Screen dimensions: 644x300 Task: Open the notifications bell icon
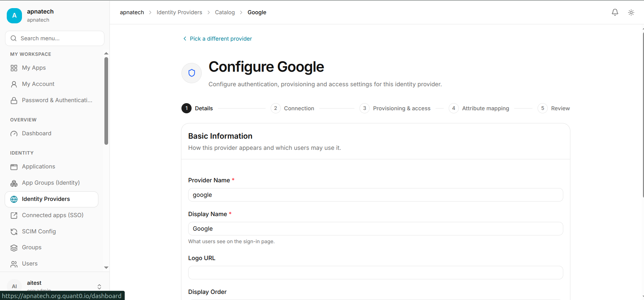[x=615, y=13]
